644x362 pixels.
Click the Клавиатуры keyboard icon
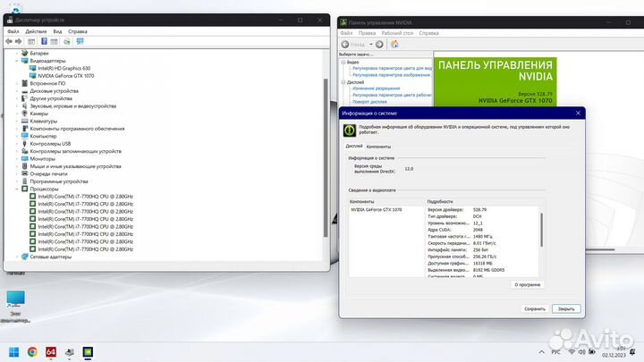pos(25,121)
